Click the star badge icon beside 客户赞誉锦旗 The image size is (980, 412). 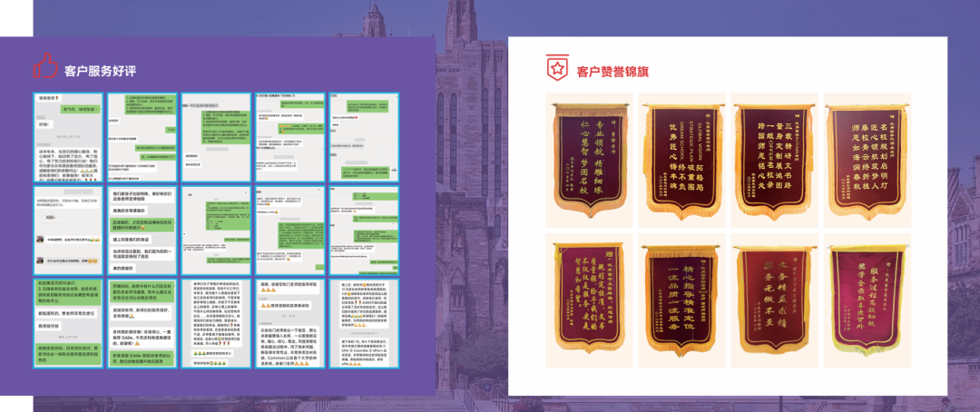click(x=555, y=68)
